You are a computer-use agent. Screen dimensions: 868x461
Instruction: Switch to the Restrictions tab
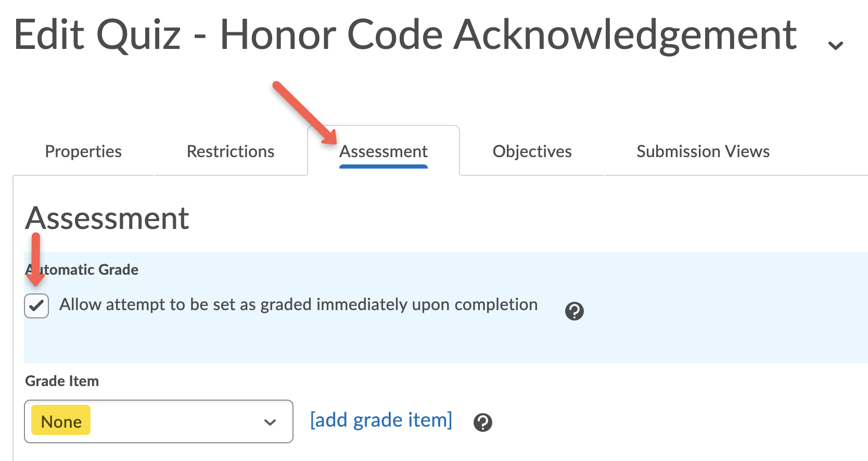point(231,151)
